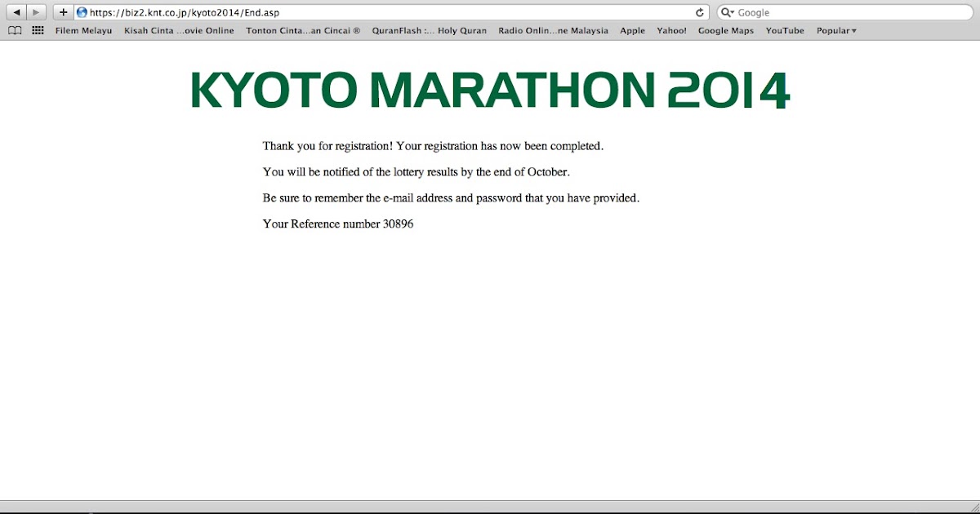The width and height of the screenshot is (980, 514).
Task: Go forward with the forward arrow button
Action: [x=37, y=12]
